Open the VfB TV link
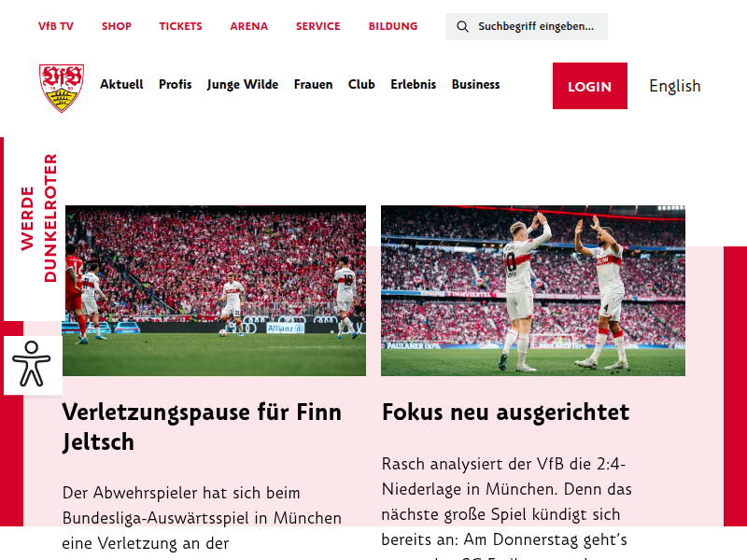Image resolution: width=747 pixels, height=560 pixels. [x=56, y=26]
